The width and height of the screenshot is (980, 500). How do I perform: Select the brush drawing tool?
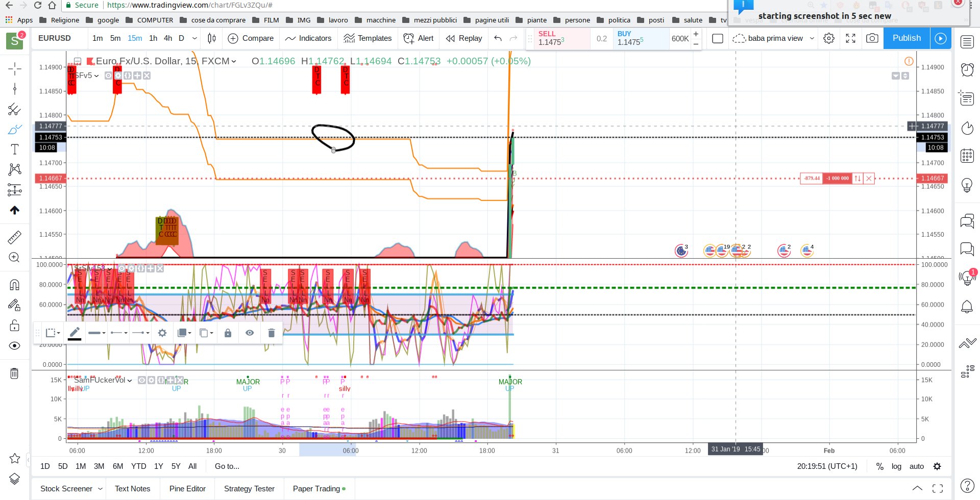14,130
